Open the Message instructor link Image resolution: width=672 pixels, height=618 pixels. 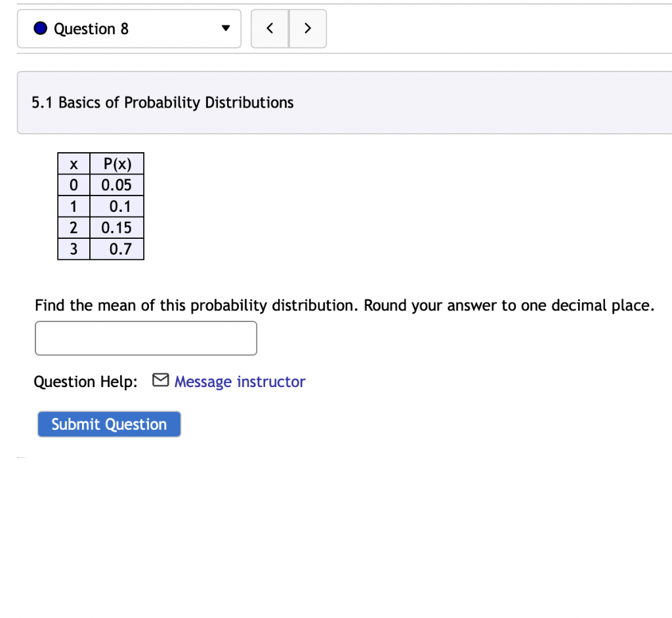[240, 381]
